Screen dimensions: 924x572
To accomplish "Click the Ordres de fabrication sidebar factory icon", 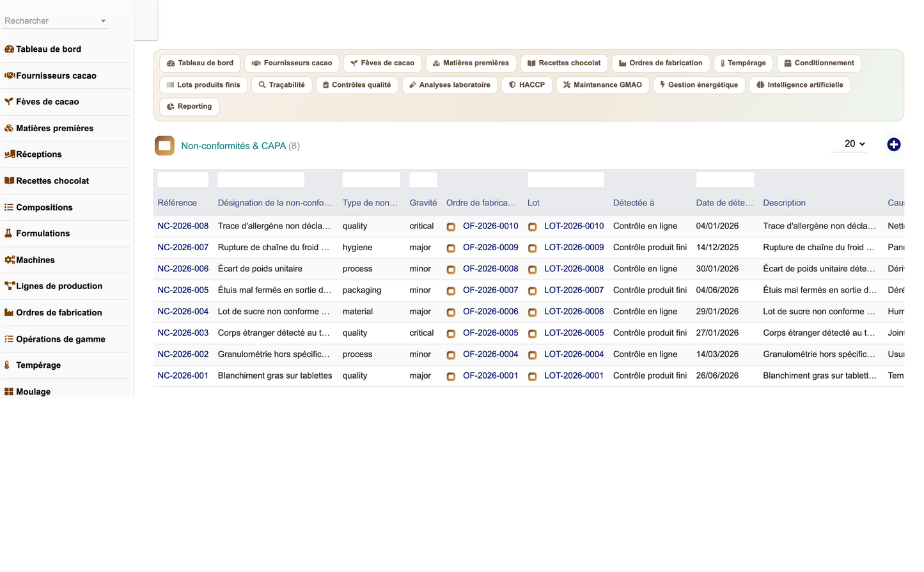I will pos(9,312).
